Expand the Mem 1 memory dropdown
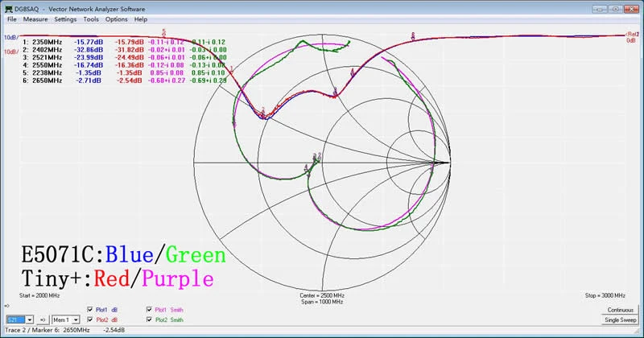 click(x=76, y=319)
